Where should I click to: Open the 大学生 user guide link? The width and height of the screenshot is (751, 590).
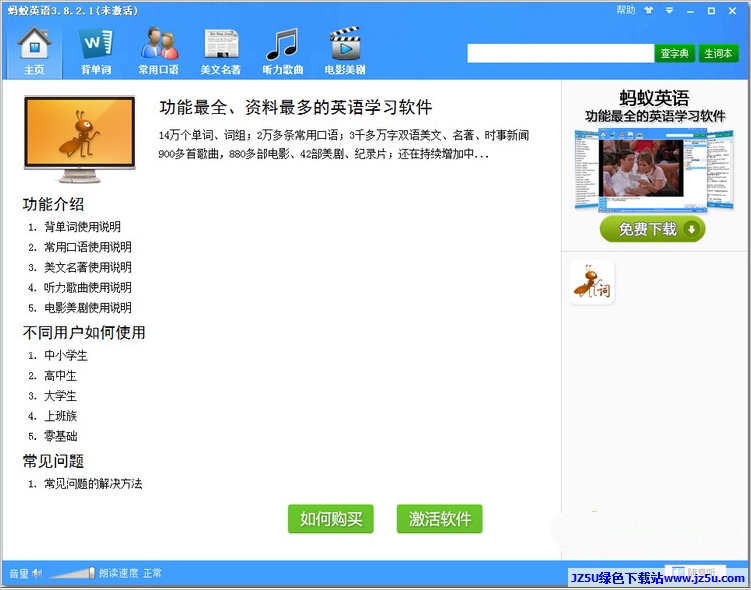[x=60, y=396]
